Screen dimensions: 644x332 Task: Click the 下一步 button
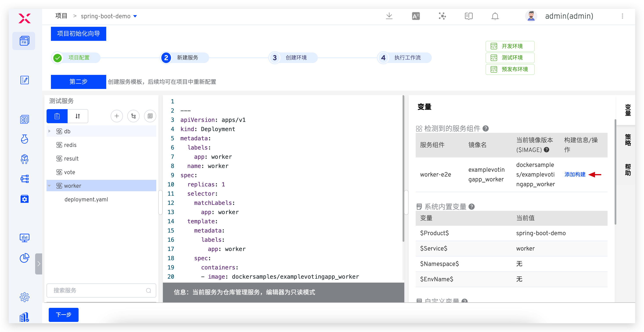[63, 314]
